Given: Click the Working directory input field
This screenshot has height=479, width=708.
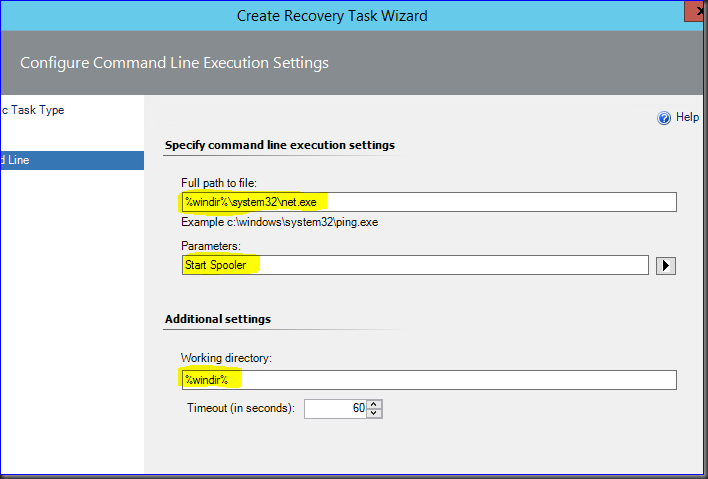Looking at the screenshot, I should coord(428,380).
